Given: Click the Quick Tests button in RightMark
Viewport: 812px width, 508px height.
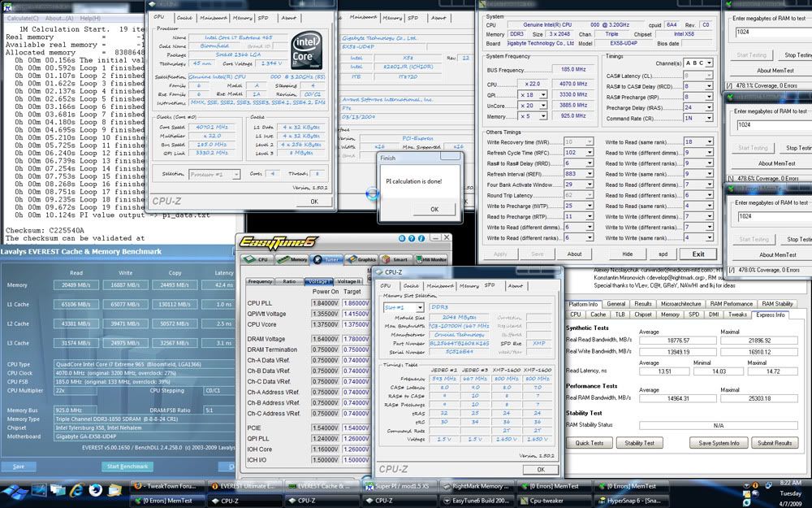Looking at the screenshot, I should point(590,443).
